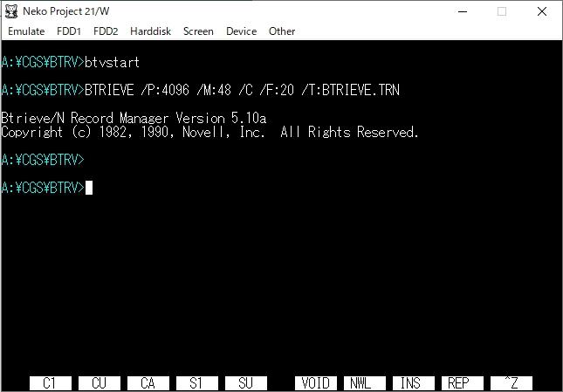563x392 pixels.
Task: Open the Harddisk menu
Action: (x=150, y=31)
